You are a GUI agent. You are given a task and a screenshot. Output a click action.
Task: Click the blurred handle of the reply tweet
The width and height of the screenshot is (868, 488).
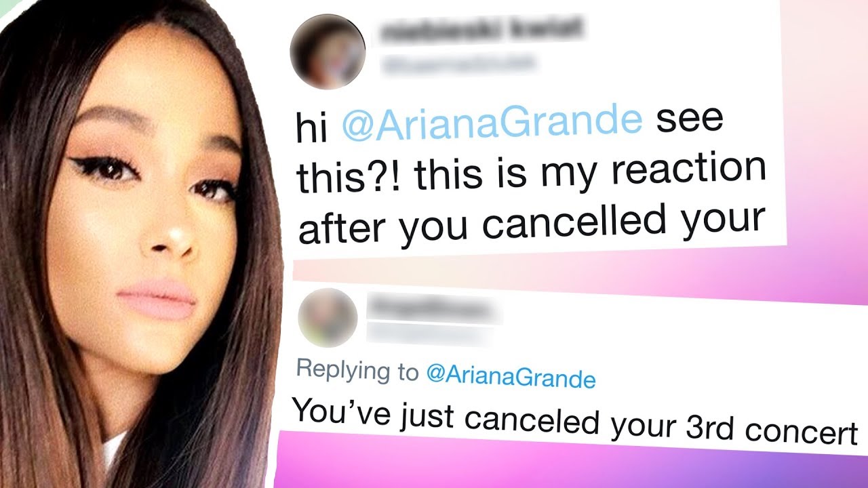(x=434, y=331)
